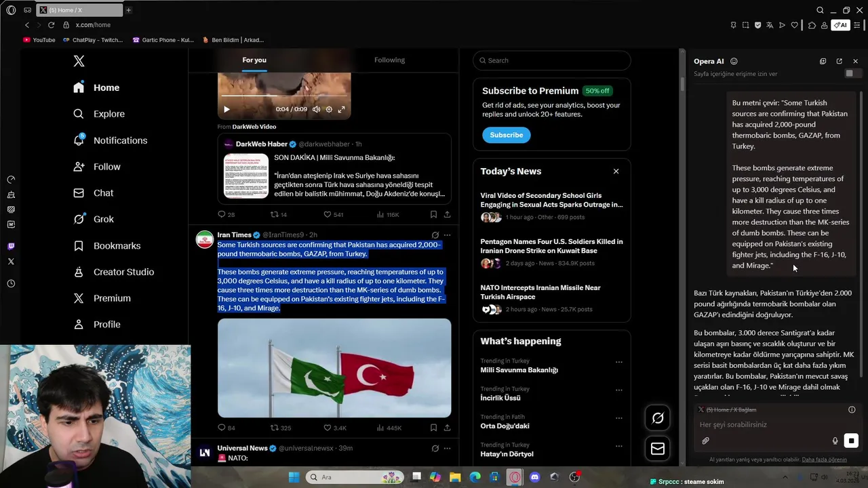Seek on the video progress bar
The height and width of the screenshot is (488, 868).
tap(284, 96)
